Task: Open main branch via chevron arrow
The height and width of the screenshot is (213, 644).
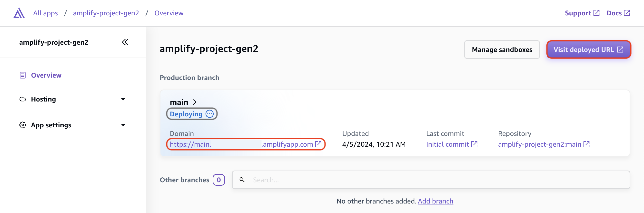Action: [195, 102]
